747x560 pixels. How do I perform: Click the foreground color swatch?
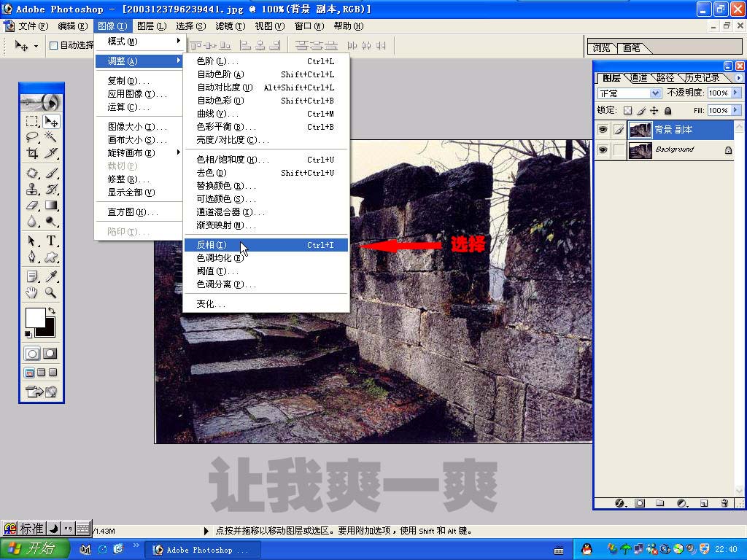point(34,318)
